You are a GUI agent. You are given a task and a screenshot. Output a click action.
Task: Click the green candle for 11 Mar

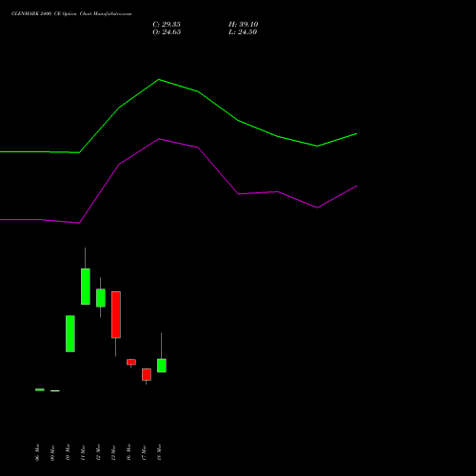tap(86, 287)
